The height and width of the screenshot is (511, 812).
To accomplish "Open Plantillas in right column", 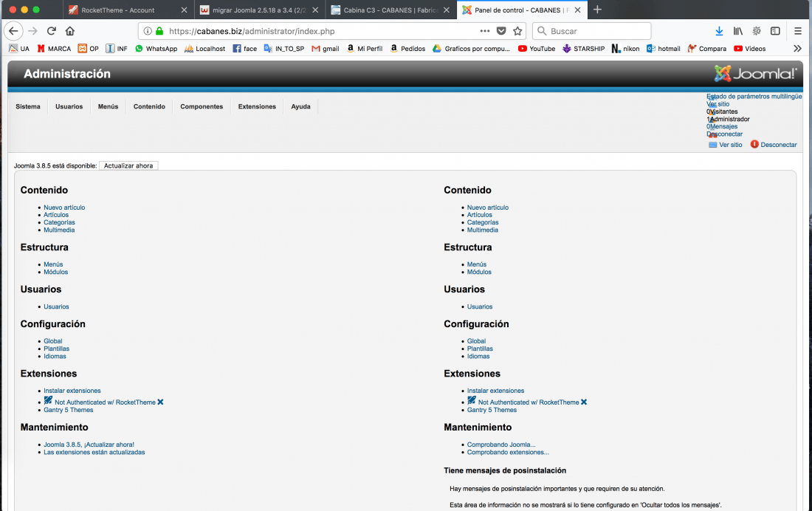I will 480,349.
